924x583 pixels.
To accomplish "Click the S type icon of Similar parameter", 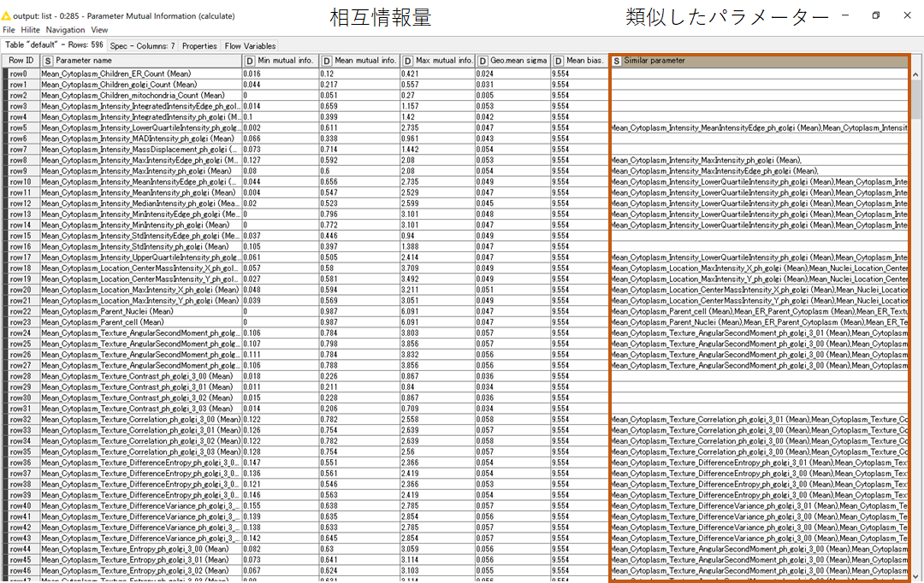I will click(x=616, y=62).
